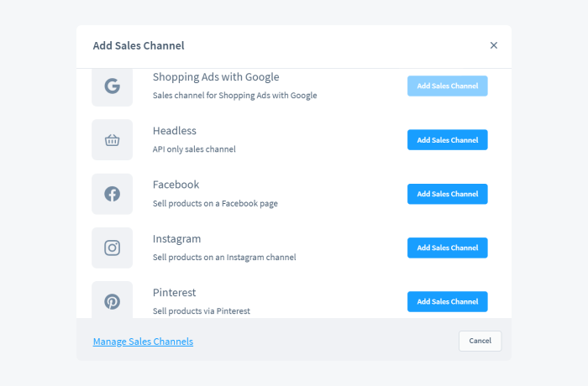Click the Instagram logo icon

[x=112, y=248]
